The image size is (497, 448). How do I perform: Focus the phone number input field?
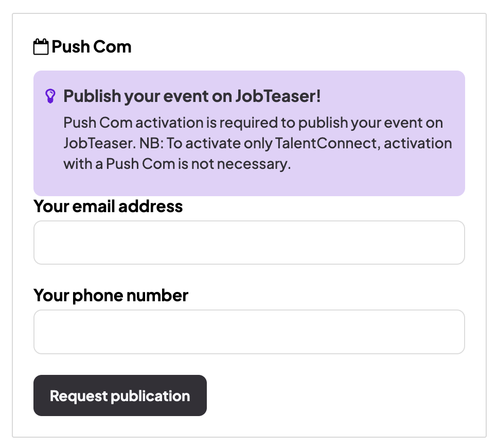click(x=249, y=332)
